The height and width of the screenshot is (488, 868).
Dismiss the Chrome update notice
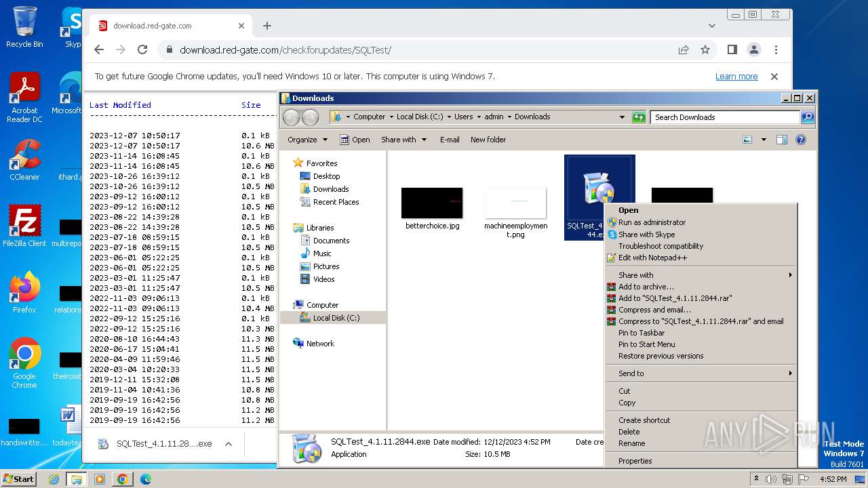tap(774, 77)
